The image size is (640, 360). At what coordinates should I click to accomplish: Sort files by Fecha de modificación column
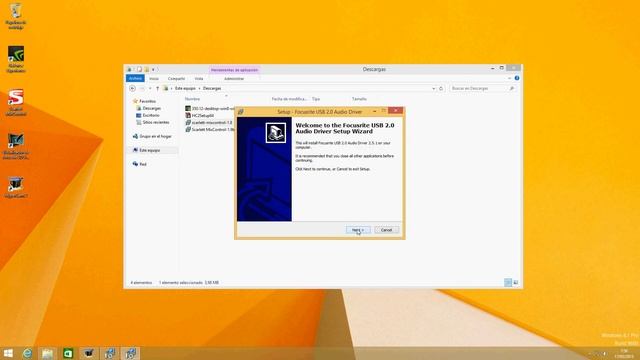tap(289, 99)
